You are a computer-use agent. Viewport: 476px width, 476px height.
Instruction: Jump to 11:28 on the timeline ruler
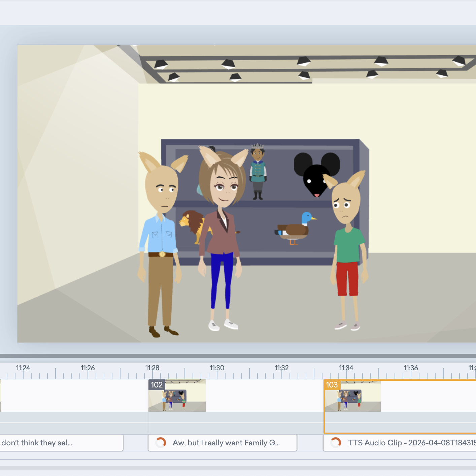(x=152, y=368)
